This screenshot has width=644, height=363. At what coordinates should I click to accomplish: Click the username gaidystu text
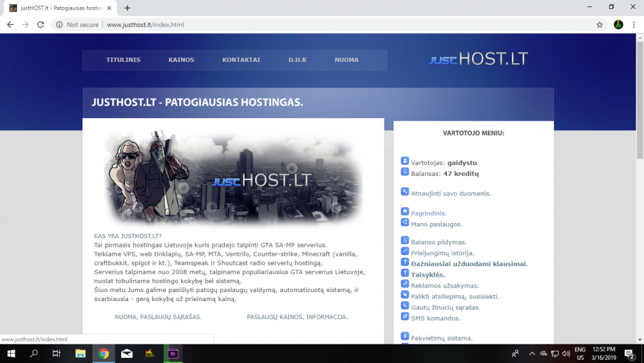pyautogui.click(x=462, y=162)
